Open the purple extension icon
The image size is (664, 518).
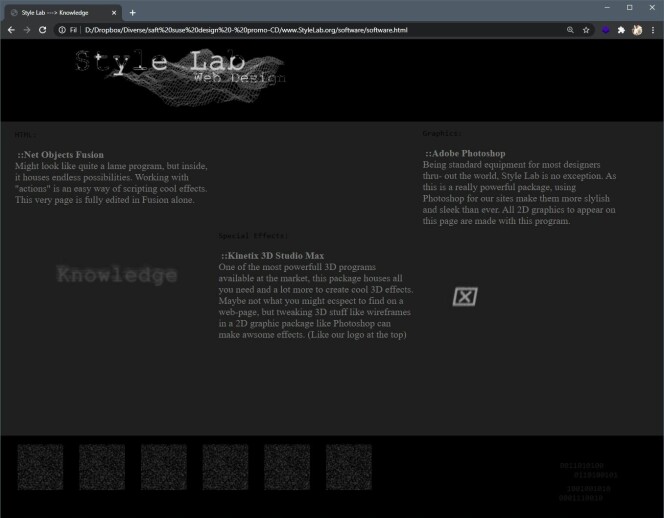click(x=606, y=30)
